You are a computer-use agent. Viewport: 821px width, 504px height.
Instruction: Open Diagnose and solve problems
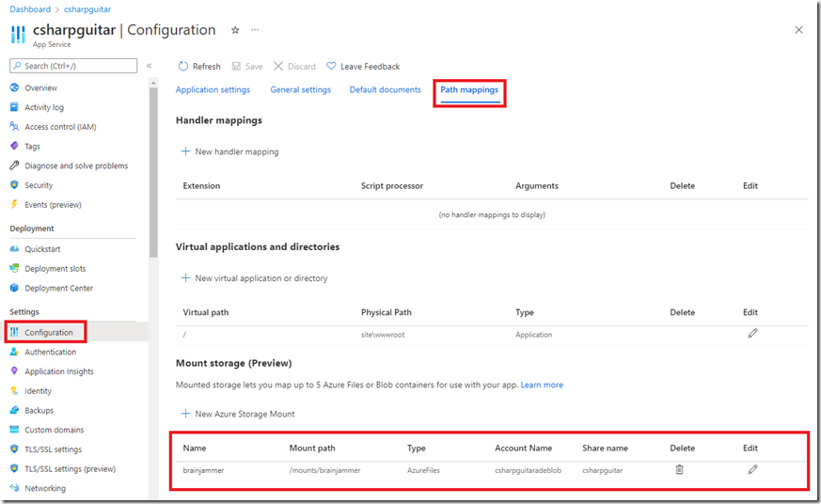75,165
